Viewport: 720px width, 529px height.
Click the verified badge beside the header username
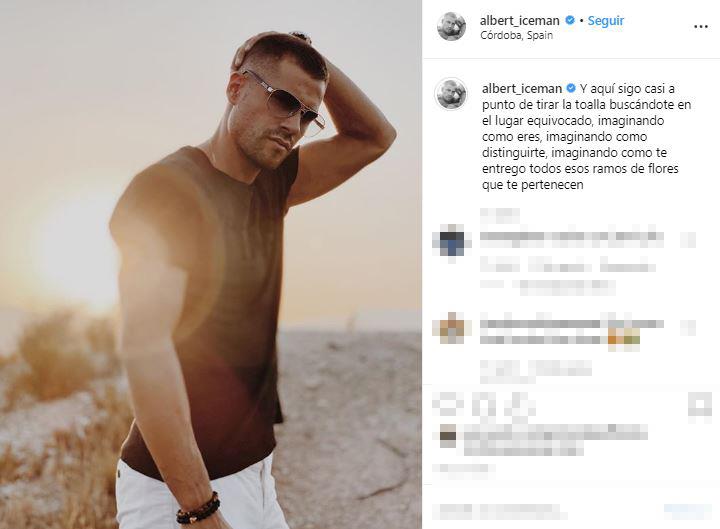coord(570,20)
